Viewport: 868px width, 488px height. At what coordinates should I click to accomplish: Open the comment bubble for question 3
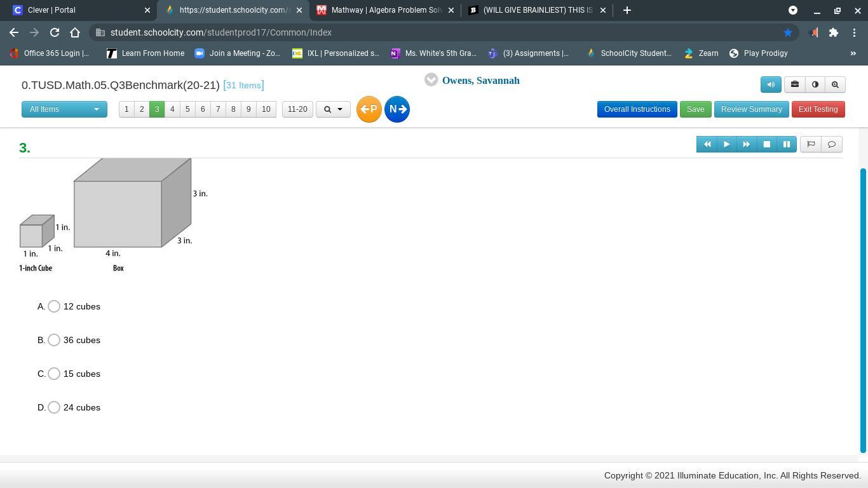(832, 144)
